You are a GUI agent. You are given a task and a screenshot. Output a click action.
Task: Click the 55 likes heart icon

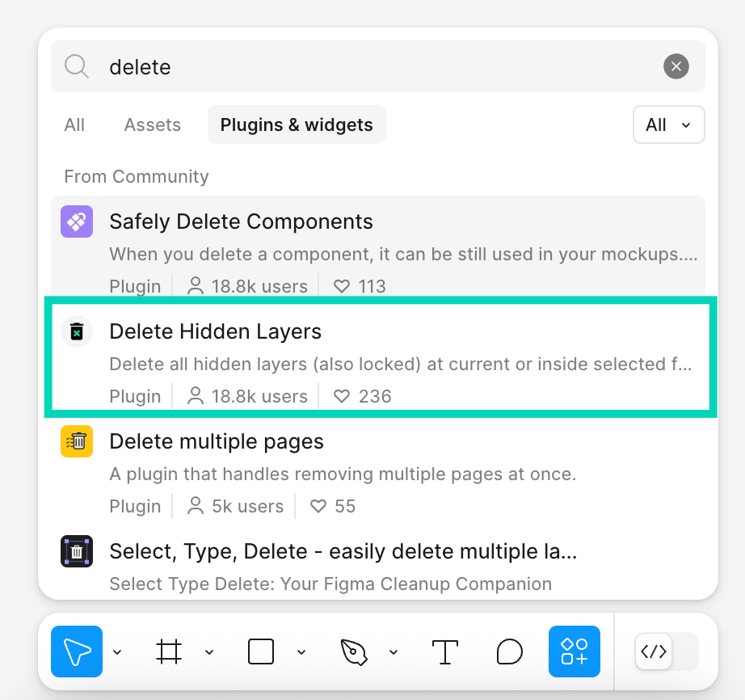coord(318,506)
